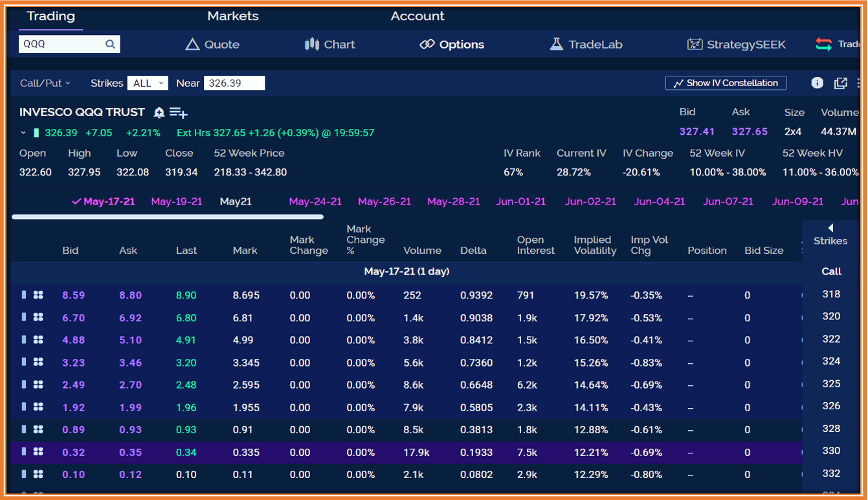Click the four-dot grid on the 8.59 bid row
Viewport: 868px width, 500px height.
38,295
